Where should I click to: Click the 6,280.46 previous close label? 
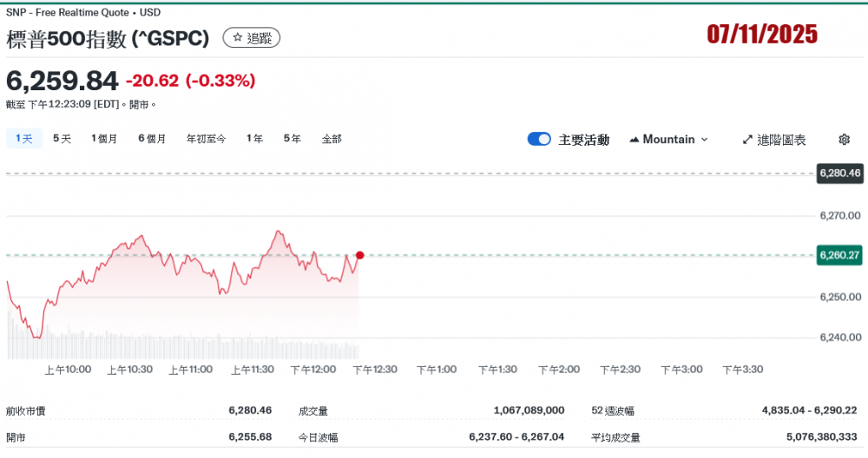tap(839, 173)
